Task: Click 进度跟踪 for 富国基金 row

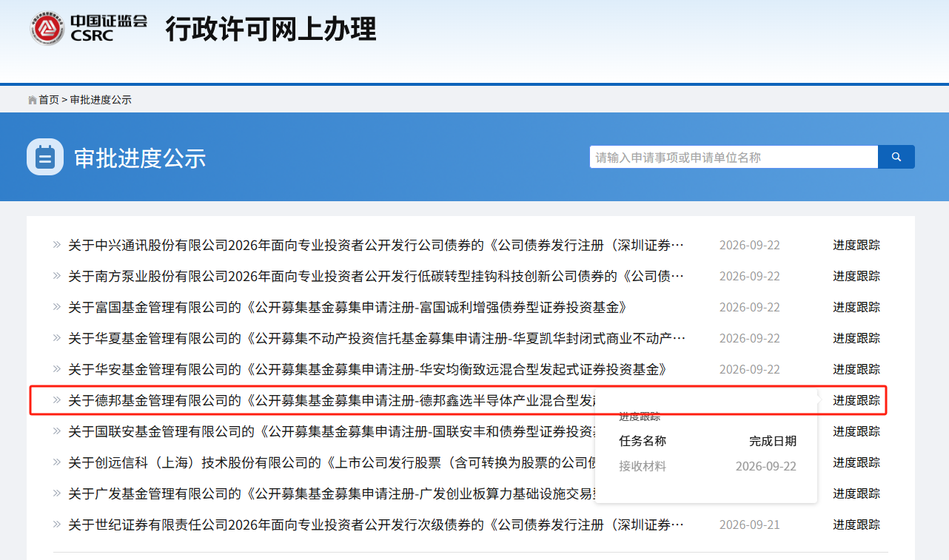Action: 856,307
